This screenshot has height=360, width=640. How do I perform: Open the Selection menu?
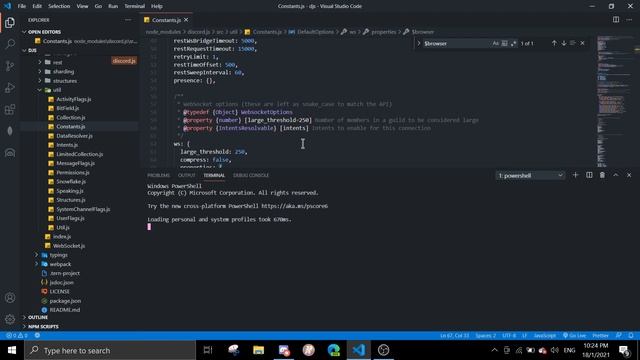[x=59, y=6]
